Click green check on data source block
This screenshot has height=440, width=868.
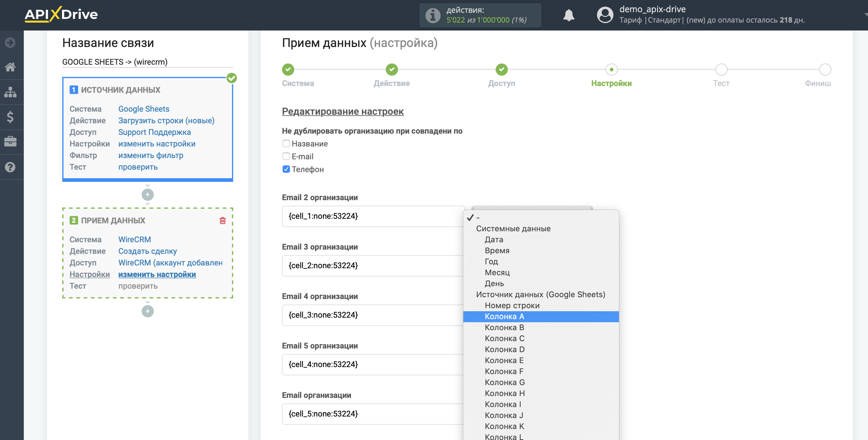click(x=231, y=78)
